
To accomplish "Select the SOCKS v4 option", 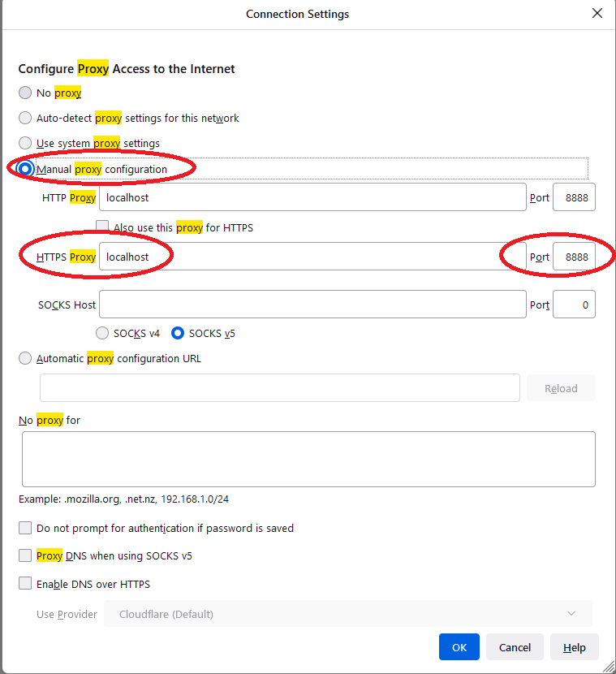I will coord(102,333).
